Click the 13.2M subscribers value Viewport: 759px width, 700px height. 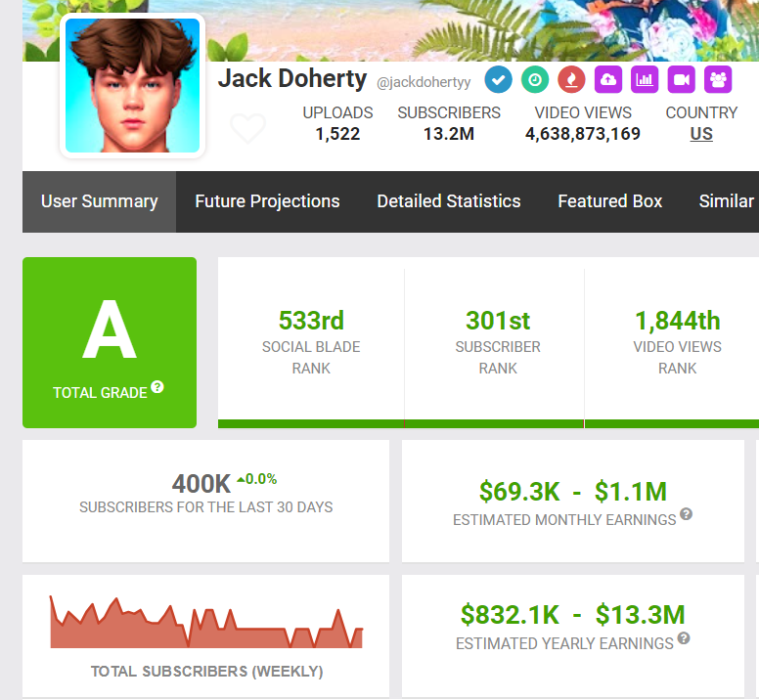click(449, 134)
